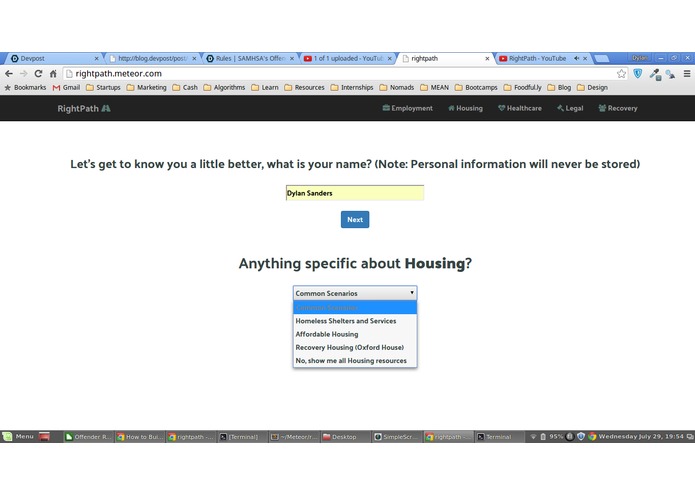Screen dimensions: 695x494
Task: Select the highlighted Common Scenarios option
Action: (x=355, y=307)
